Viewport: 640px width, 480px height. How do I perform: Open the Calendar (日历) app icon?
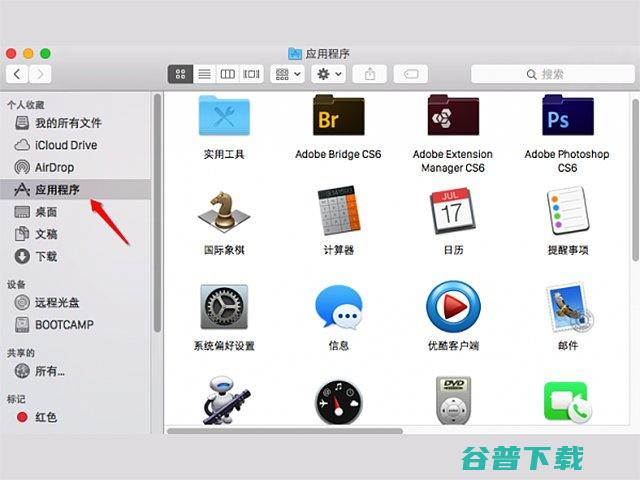coord(452,213)
